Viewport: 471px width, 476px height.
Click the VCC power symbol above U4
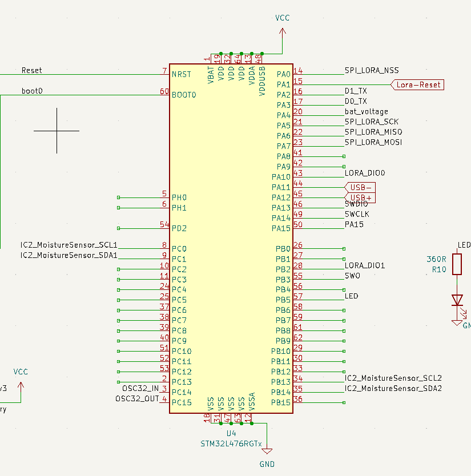(283, 31)
